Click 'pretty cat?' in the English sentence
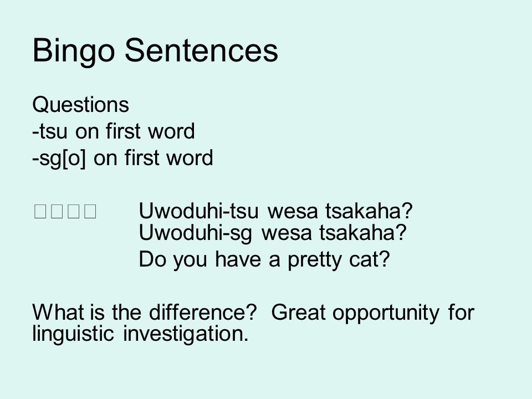 point(339,260)
